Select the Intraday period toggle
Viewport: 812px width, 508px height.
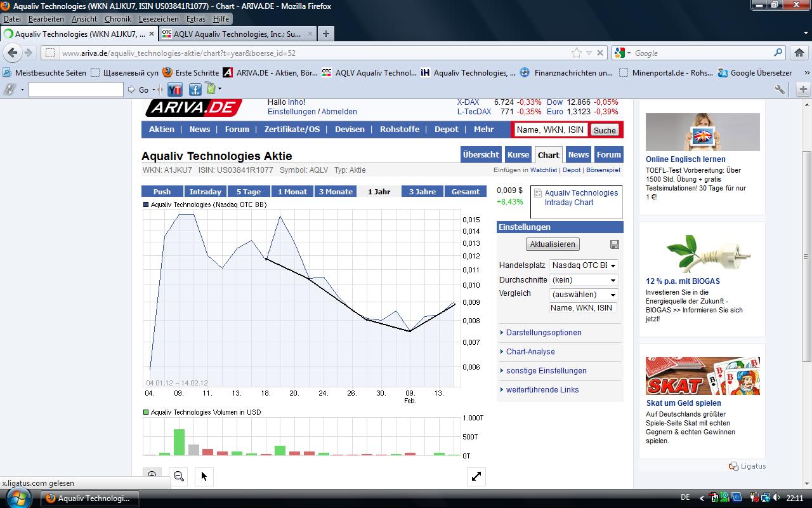(206, 190)
